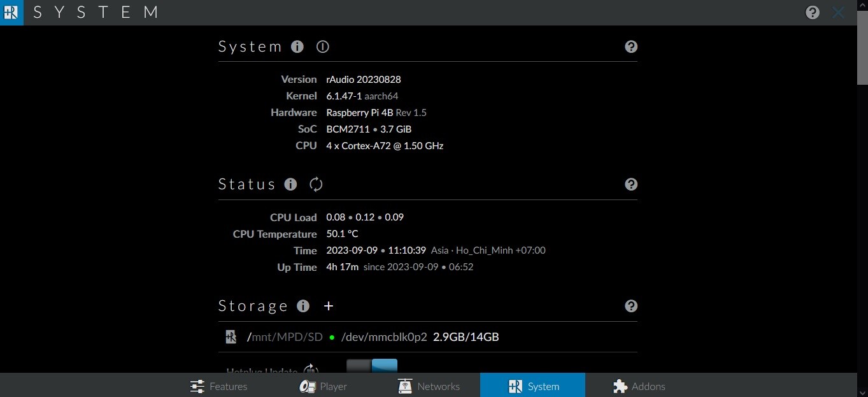Show System section info icon
The width and height of the screenshot is (868, 397).
[x=297, y=47]
